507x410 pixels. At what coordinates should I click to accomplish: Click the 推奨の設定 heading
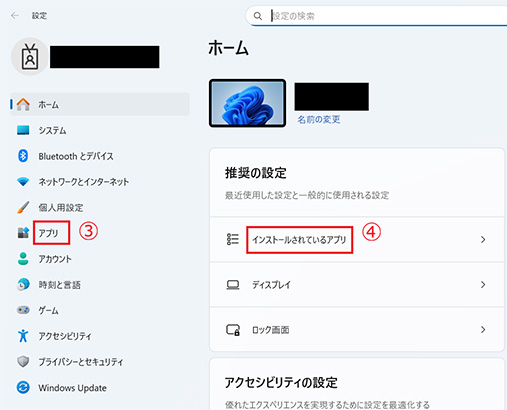pos(256,173)
